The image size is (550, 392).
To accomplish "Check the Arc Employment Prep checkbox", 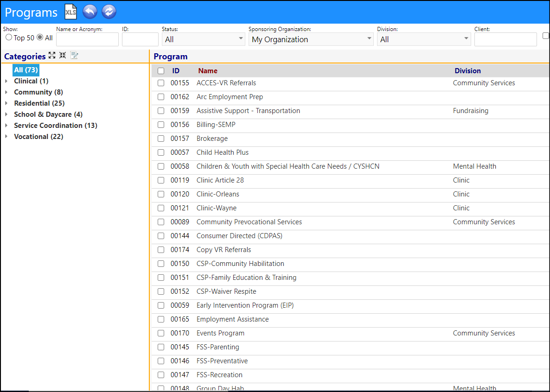I will point(161,97).
